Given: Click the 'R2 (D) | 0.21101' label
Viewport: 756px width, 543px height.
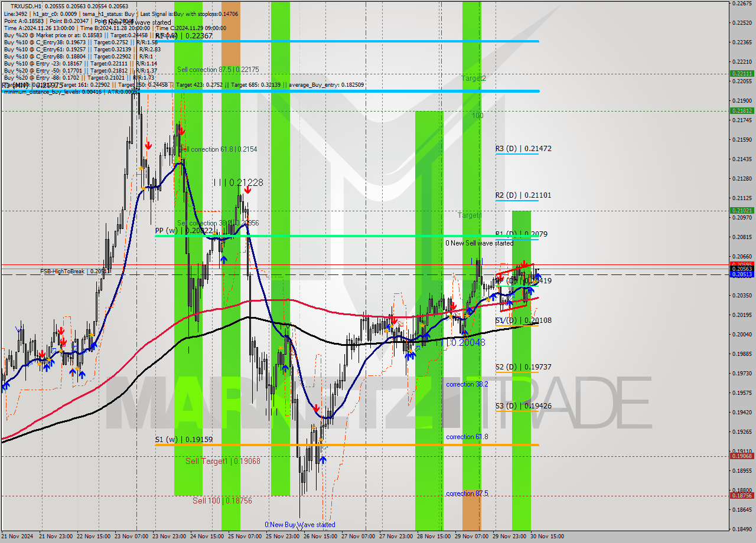Looking at the screenshot, I should [523, 195].
